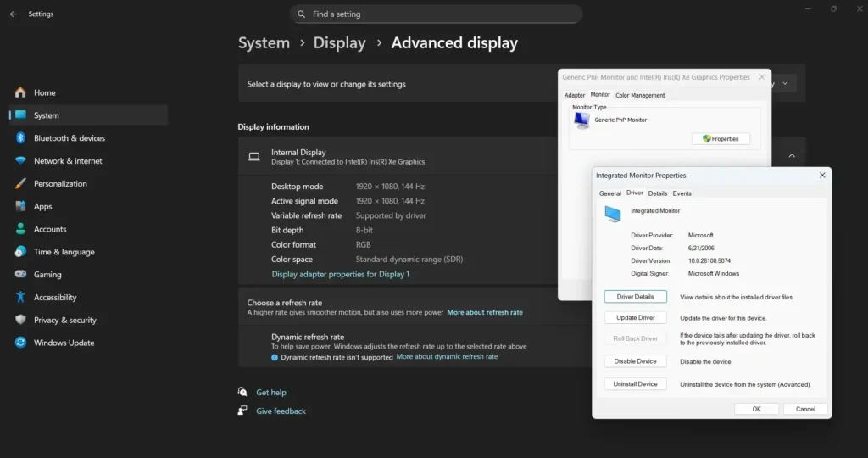Click the Accessibility figure icon

(20, 298)
